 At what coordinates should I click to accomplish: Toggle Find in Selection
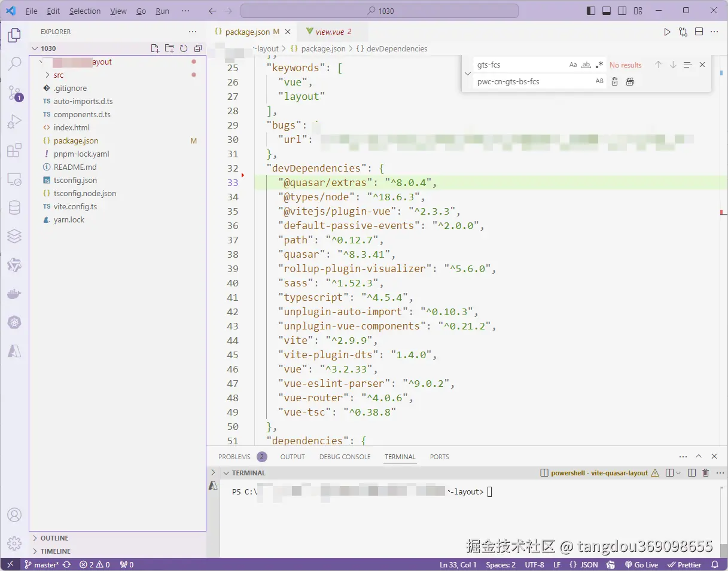pyautogui.click(x=688, y=65)
